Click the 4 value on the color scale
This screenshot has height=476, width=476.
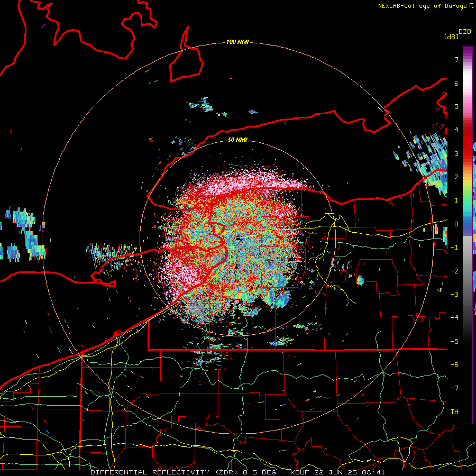[456, 130]
